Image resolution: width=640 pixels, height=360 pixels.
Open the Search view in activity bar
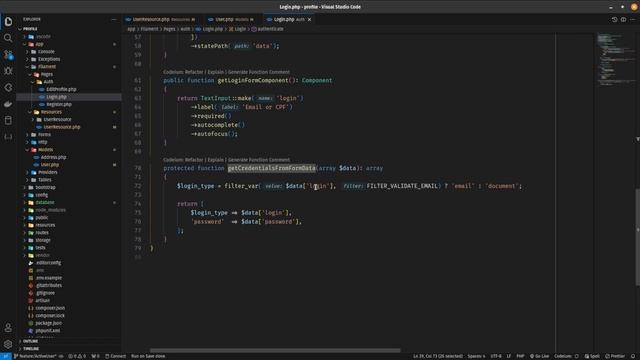tap(8, 38)
